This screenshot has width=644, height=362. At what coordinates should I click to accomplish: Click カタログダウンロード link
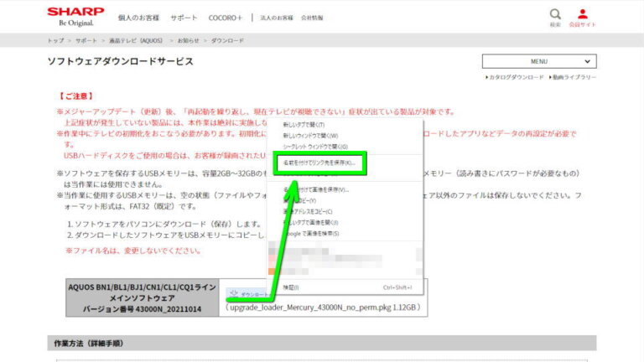tap(516, 77)
